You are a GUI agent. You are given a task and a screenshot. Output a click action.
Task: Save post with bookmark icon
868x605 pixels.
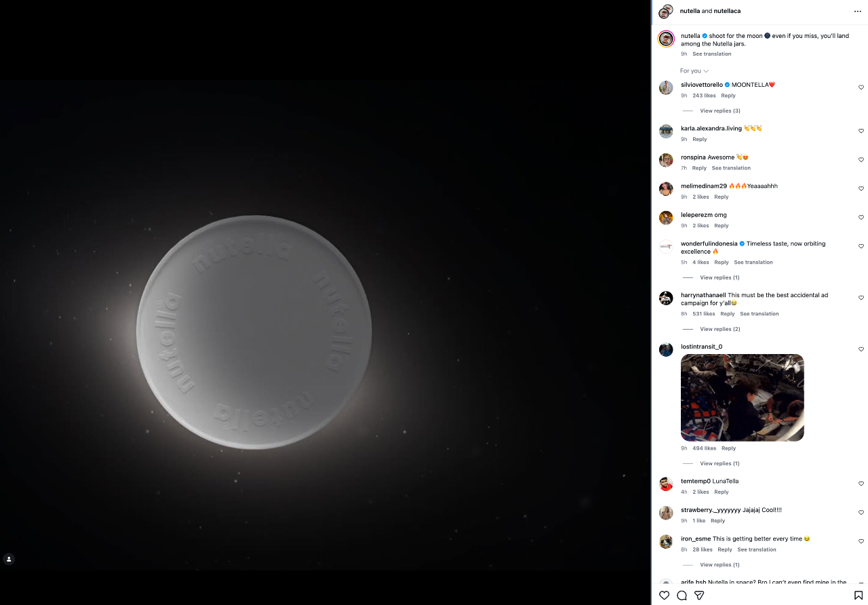(x=858, y=596)
